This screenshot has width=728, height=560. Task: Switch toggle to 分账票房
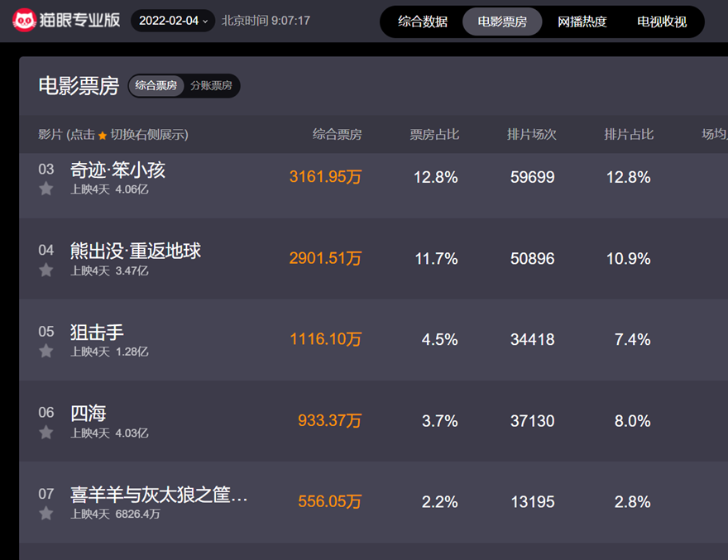[211, 85]
